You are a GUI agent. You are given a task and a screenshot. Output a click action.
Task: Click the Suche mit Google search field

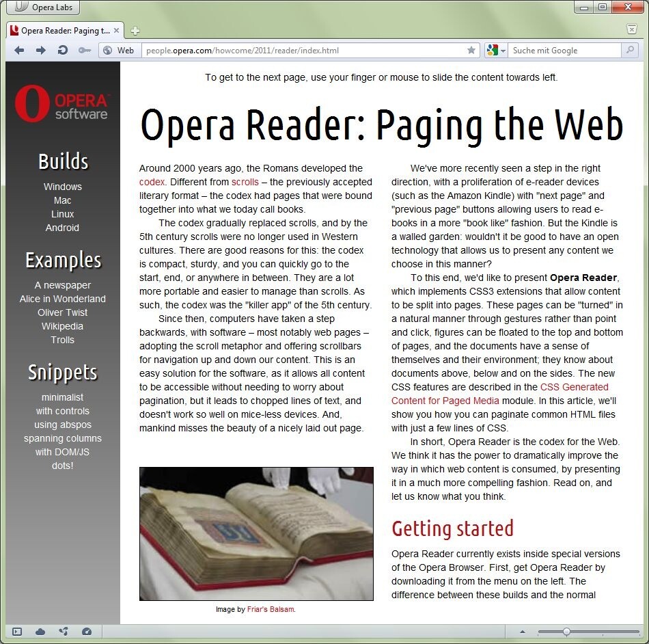coord(564,51)
